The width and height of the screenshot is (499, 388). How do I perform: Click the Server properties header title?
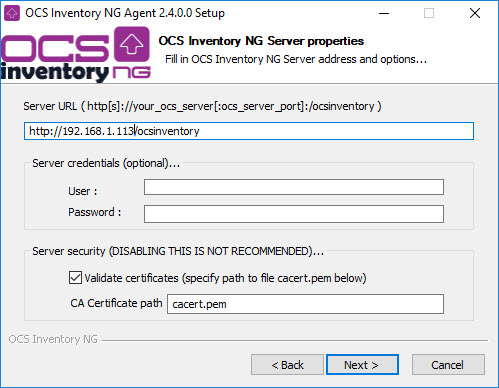pyautogui.click(x=261, y=41)
